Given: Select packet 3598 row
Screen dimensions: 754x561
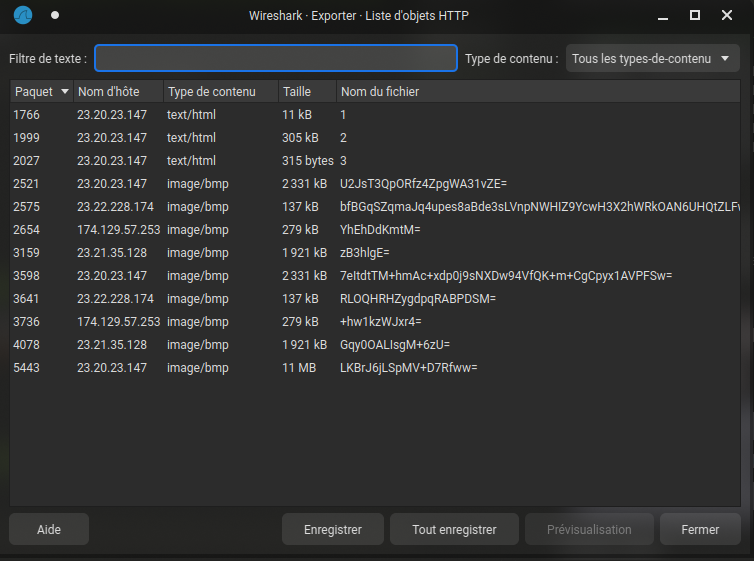Looking at the screenshot, I should pyautogui.click(x=375, y=276).
